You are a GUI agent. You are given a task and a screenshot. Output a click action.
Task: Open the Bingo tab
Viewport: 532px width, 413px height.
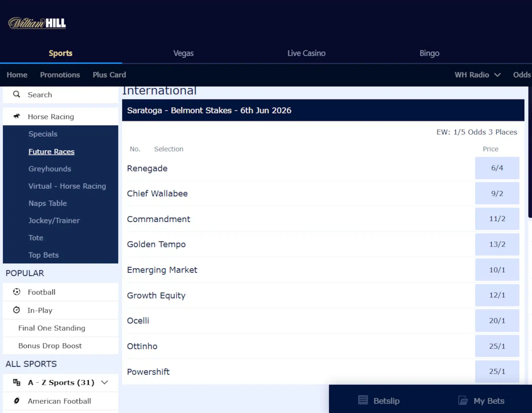click(x=429, y=53)
